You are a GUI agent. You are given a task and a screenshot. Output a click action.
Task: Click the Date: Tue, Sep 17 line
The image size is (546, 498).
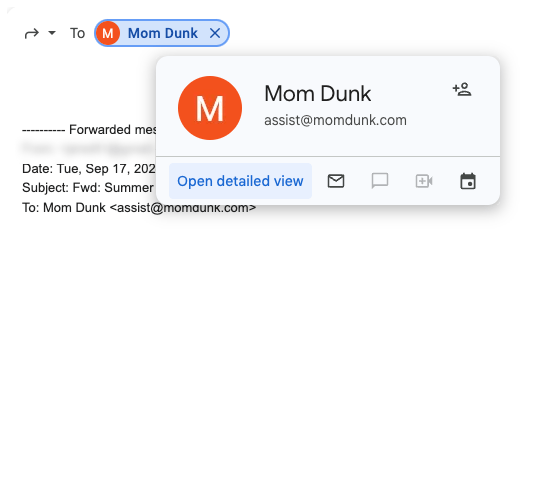(89, 169)
